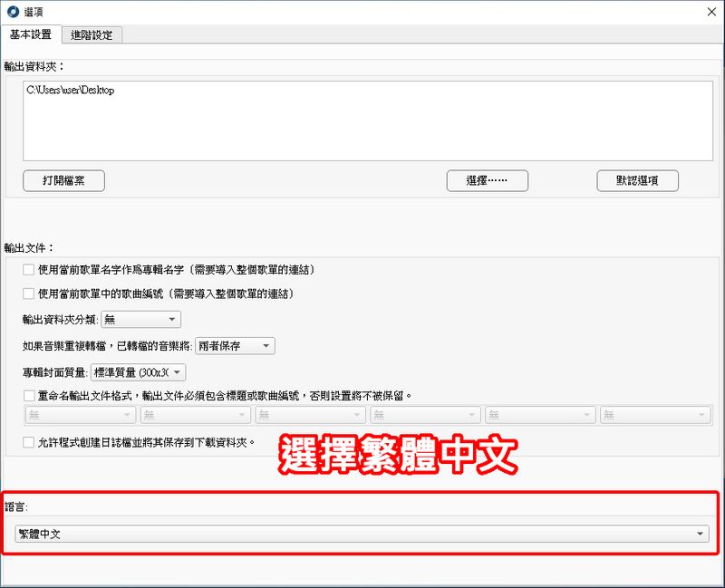Open the 專輯封面質量 dropdown

pyautogui.click(x=139, y=372)
